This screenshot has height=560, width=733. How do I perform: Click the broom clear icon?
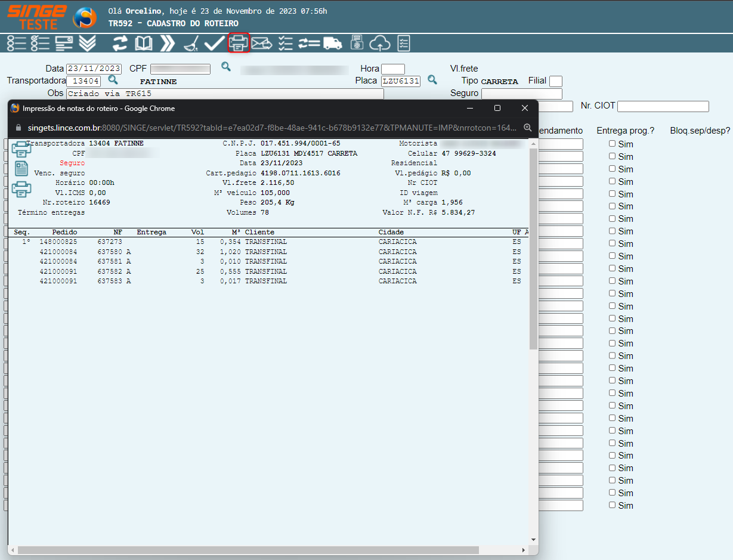(x=191, y=43)
